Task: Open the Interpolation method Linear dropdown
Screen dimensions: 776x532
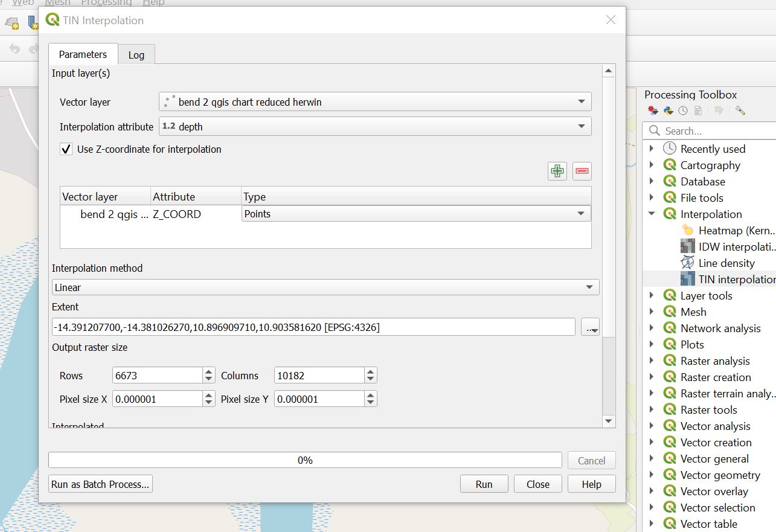Action: coord(325,287)
